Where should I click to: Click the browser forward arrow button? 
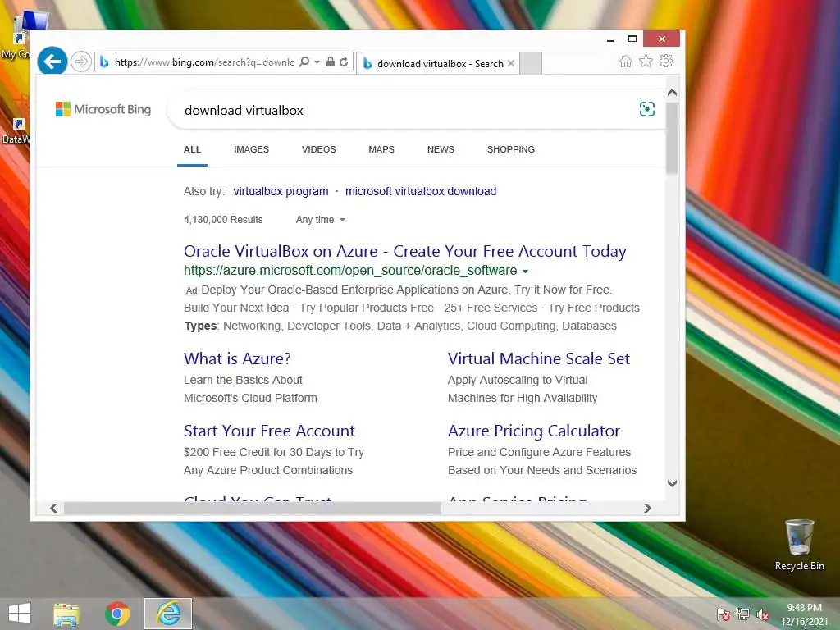(x=81, y=62)
